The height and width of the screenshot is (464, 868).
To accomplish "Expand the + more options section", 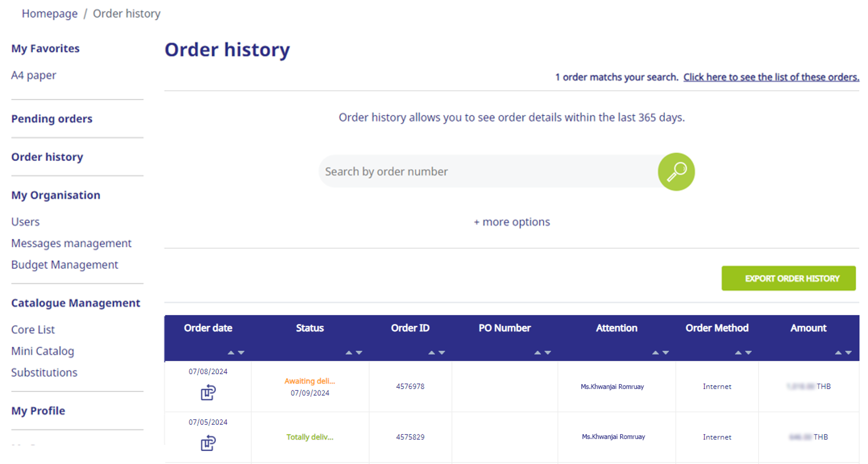I will (511, 222).
